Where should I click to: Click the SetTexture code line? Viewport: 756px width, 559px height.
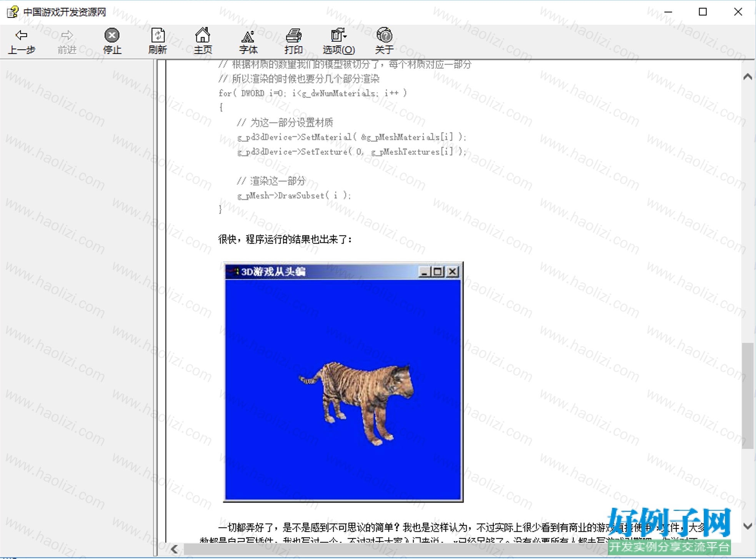click(x=352, y=151)
